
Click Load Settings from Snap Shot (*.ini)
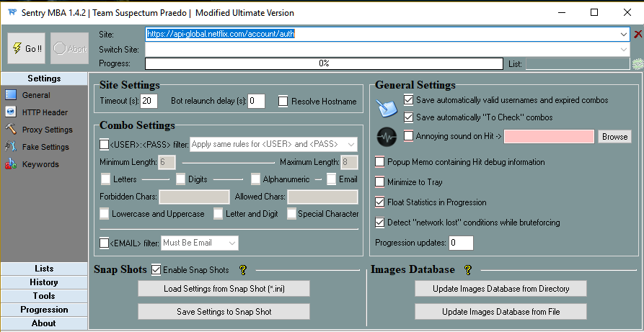pos(224,289)
